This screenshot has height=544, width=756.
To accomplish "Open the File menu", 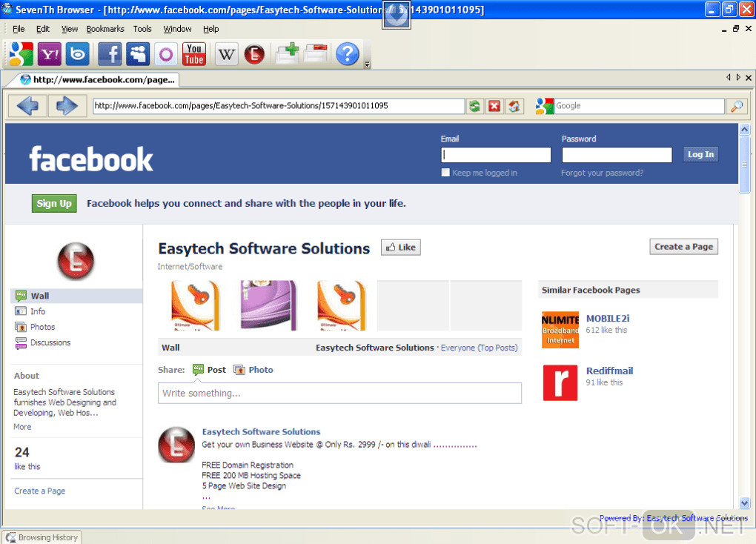I will point(19,29).
